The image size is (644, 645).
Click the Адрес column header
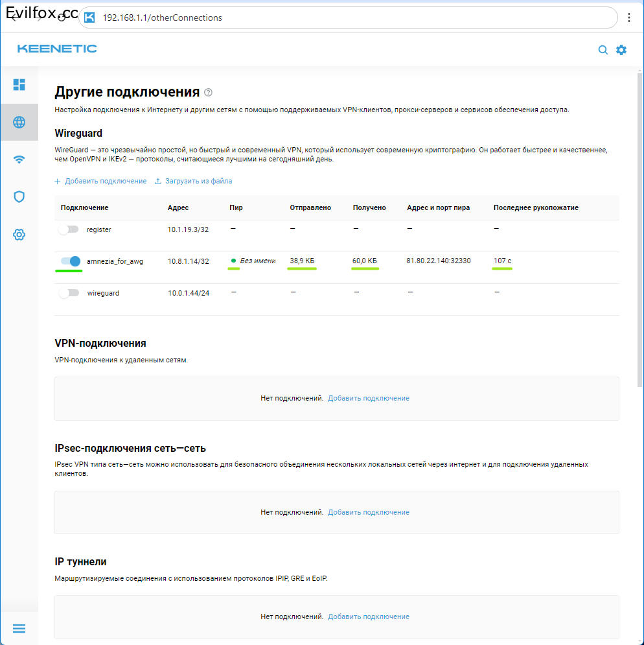point(178,207)
